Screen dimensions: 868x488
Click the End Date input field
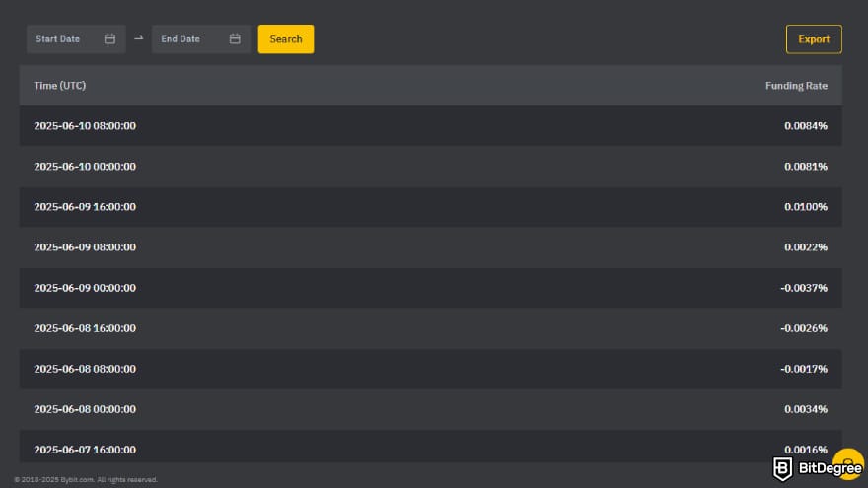pos(201,38)
